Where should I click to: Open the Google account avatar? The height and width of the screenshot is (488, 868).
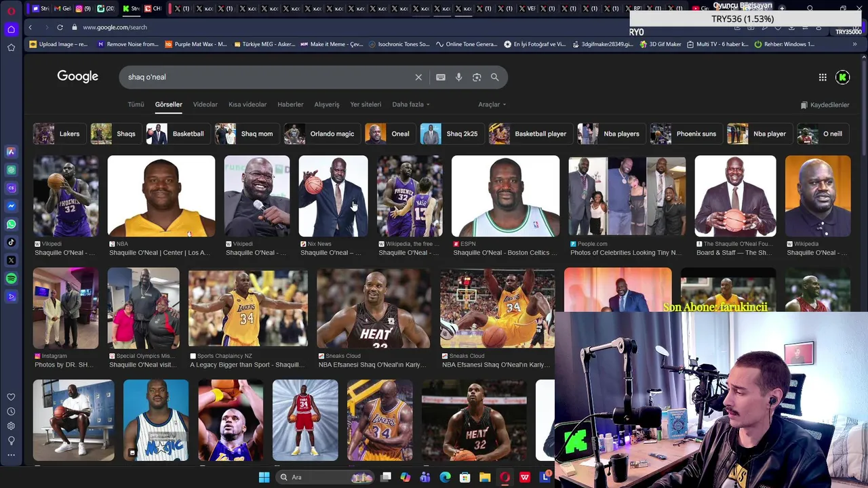pos(843,77)
